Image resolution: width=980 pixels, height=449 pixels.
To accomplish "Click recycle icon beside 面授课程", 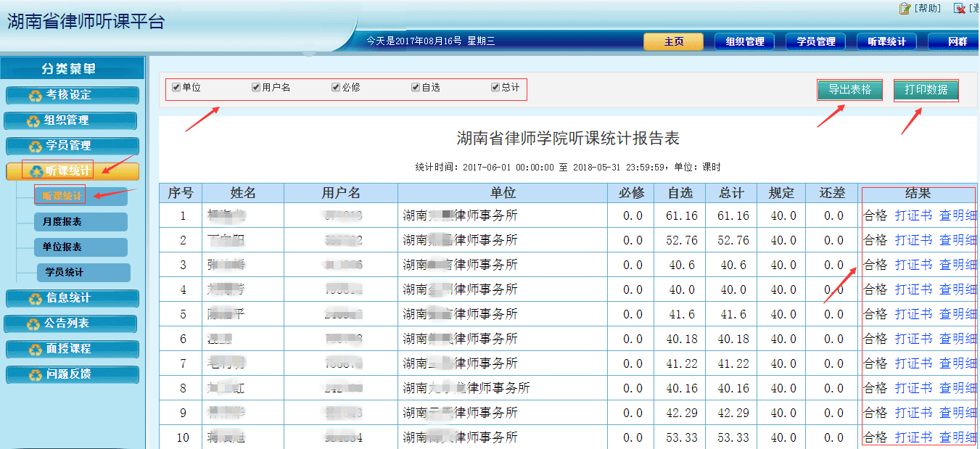I will 35,350.
